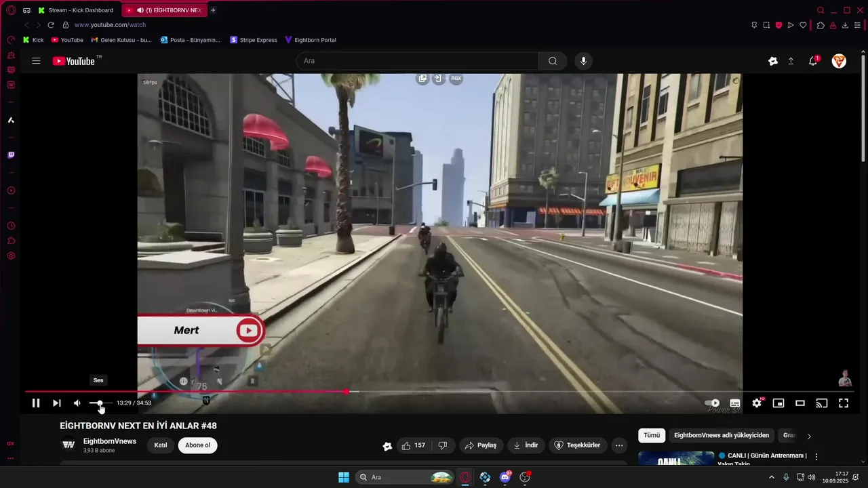Go to the YouTube home logo
The image size is (868, 488).
coord(74,61)
